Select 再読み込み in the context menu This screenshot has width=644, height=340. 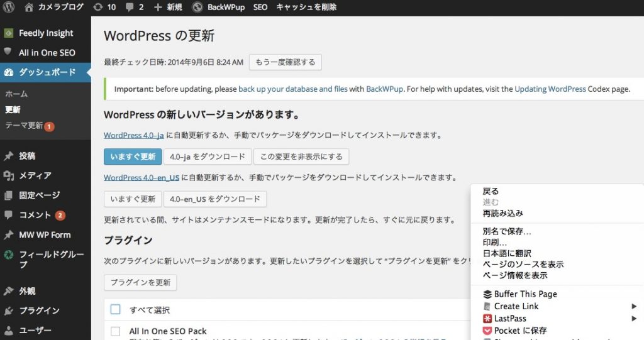(502, 213)
